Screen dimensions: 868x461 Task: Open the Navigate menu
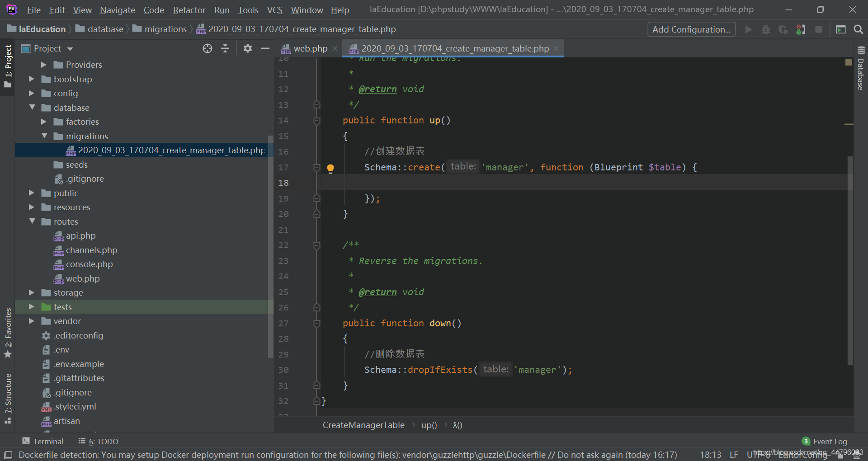tap(118, 10)
